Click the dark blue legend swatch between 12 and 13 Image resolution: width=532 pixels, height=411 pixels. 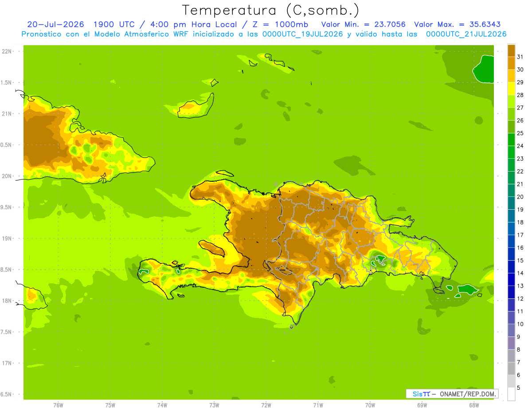(511, 292)
